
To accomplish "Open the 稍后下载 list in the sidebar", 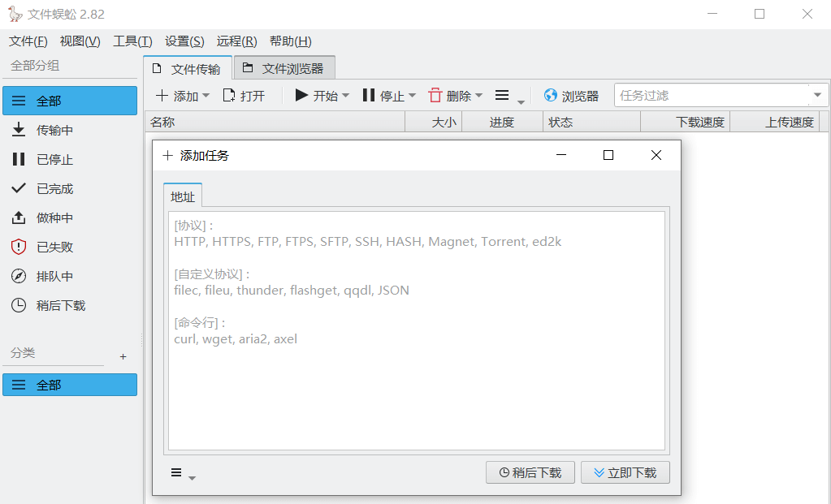I will pos(70,305).
